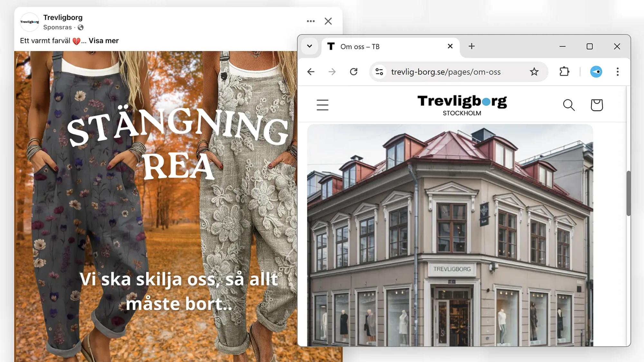Open the blue browser profile avatar
Image resolution: width=644 pixels, height=362 pixels.
(x=596, y=71)
